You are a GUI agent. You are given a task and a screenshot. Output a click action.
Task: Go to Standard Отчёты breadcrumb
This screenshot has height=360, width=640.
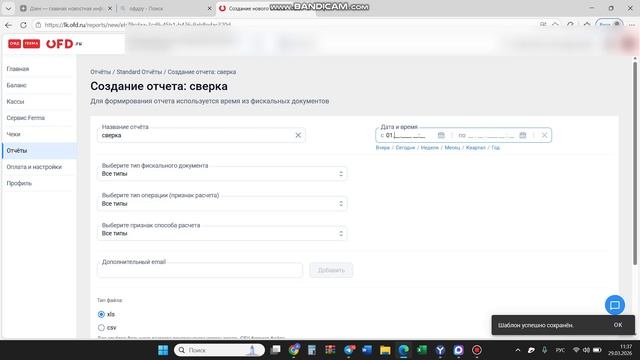(139, 72)
